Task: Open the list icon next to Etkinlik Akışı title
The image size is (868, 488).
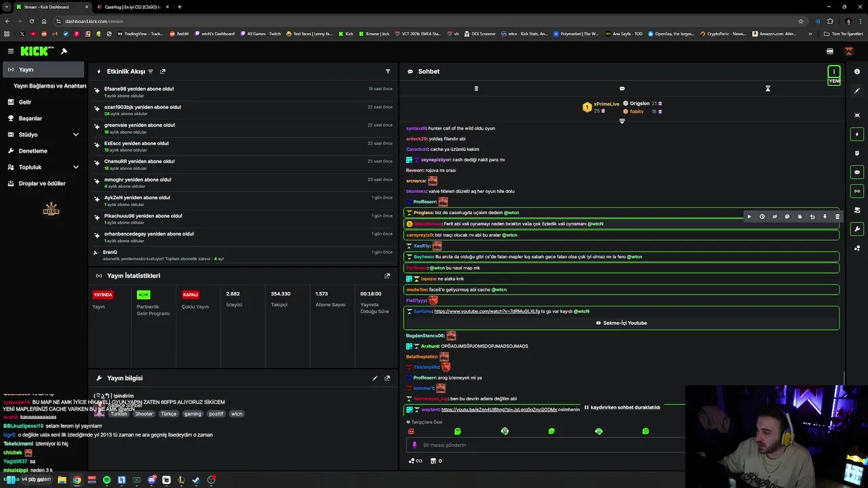Action: [x=151, y=71]
